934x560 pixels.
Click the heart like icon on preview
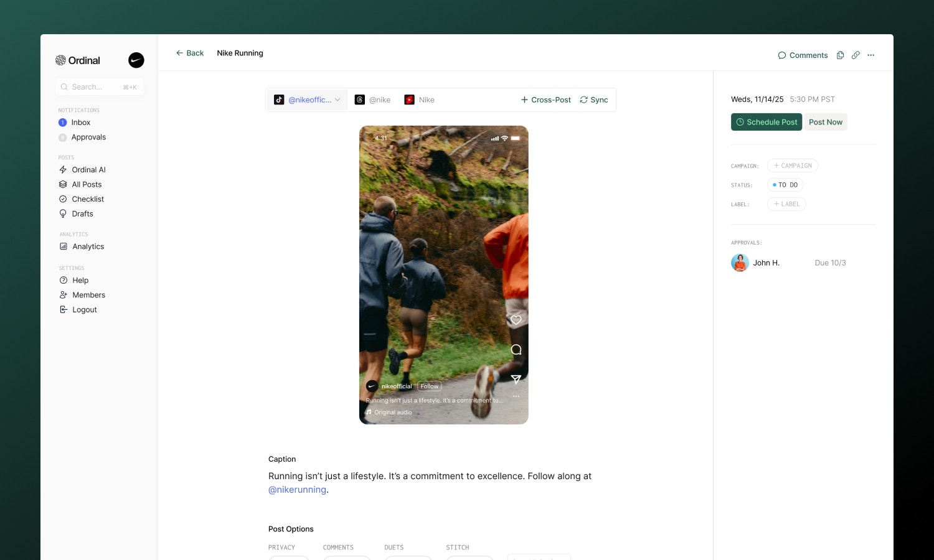(516, 320)
